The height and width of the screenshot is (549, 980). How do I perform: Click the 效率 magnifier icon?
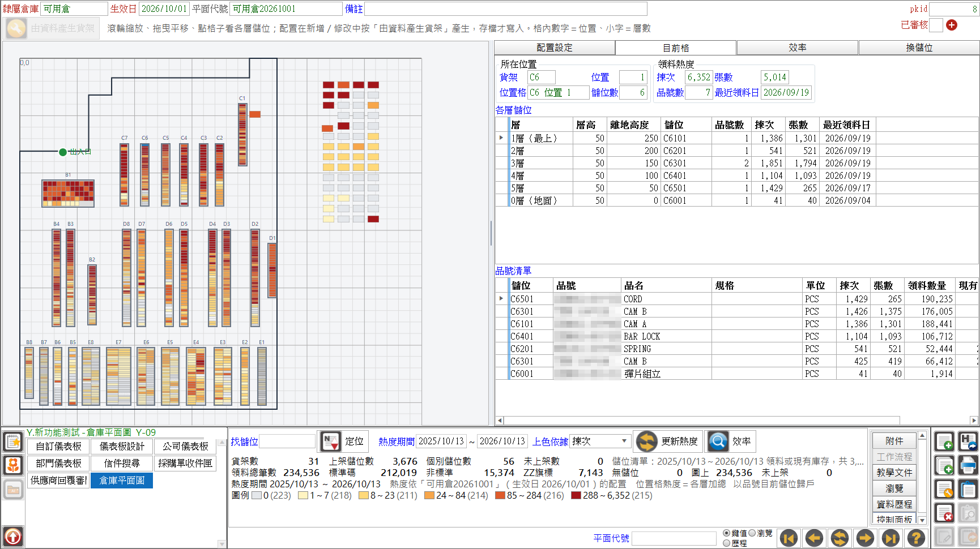(718, 441)
